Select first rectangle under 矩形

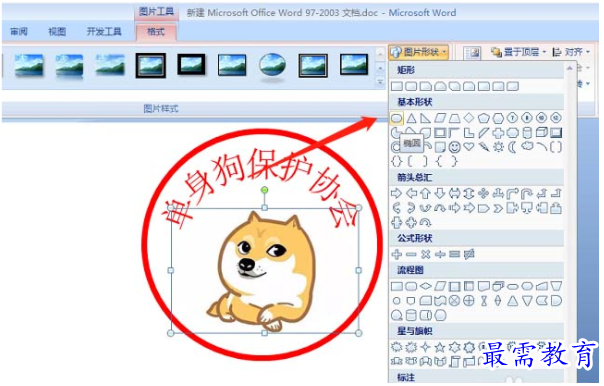point(397,86)
